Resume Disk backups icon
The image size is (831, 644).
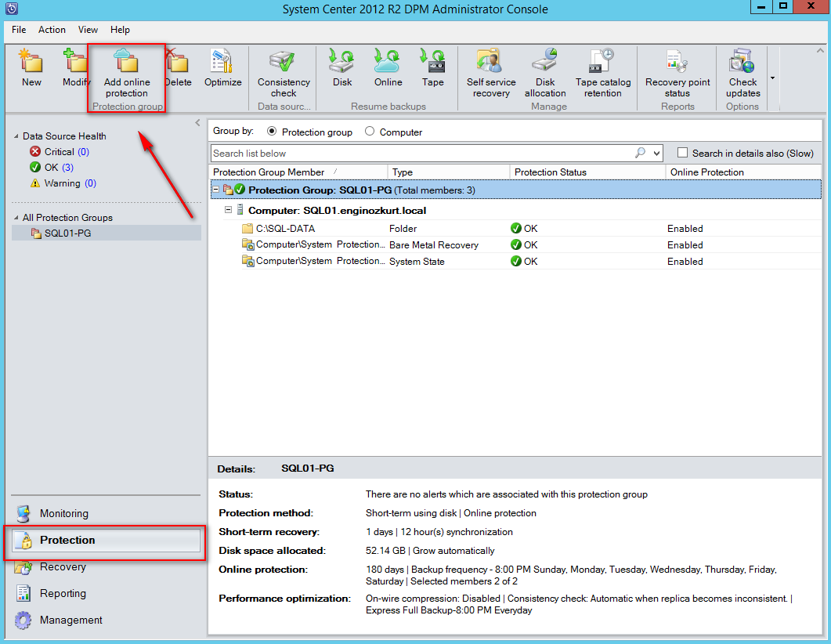click(x=341, y=61)
